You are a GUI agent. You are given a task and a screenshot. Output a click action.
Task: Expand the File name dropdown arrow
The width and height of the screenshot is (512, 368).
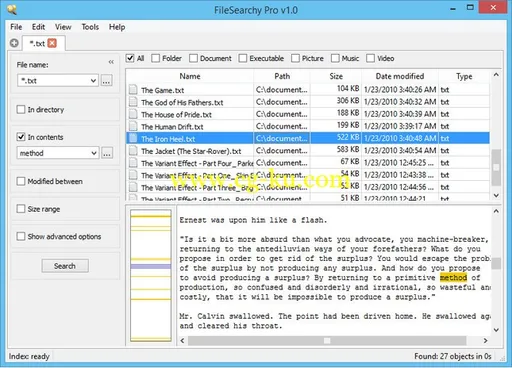click(93, 80)
